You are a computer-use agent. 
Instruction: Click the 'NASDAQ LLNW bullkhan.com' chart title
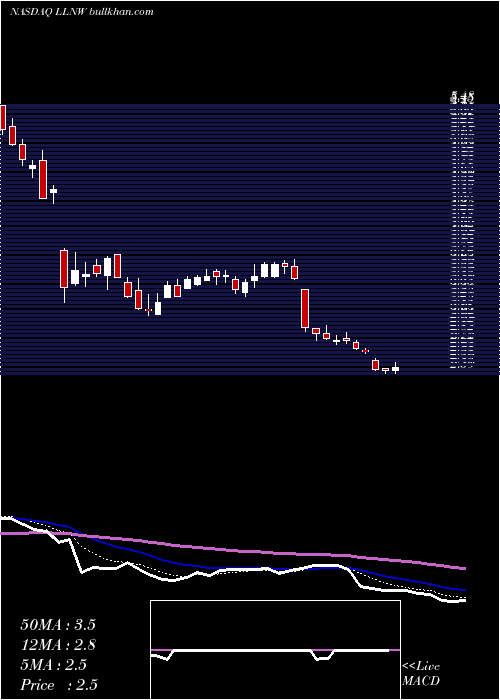pyautogui.click(x=82, y=12)
